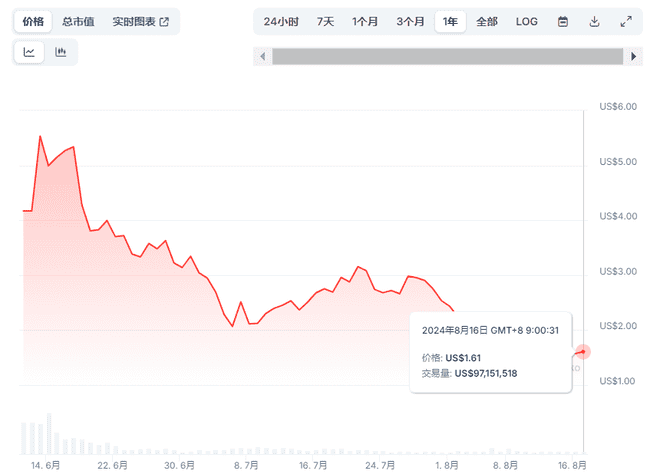Switch to the 总市值 tab
This screenshot has width=650, height=474.
point(79,21)
